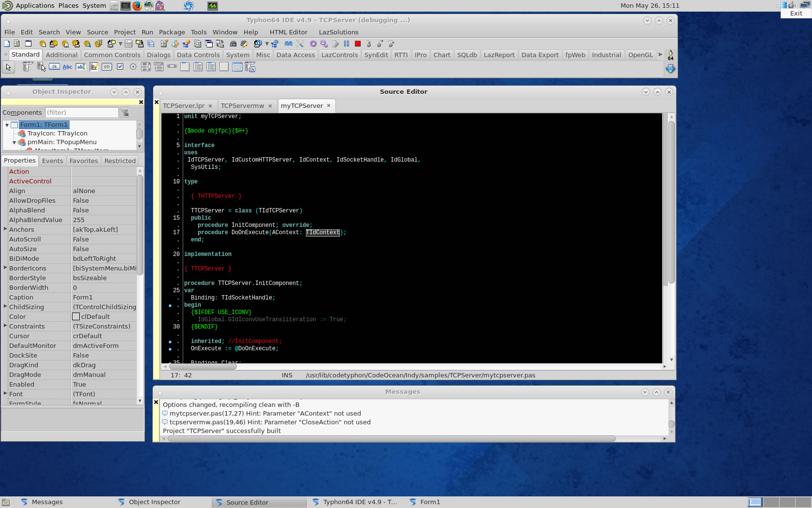Switch to the SynEdit palette tab
This screenshot has width=812, height=508.
(x=376, y=55)
